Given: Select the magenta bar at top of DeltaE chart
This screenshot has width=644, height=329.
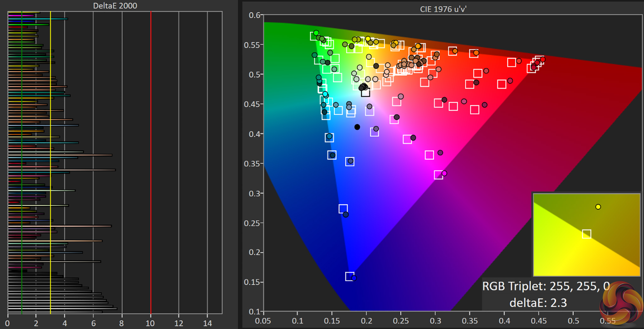Looking at the screenshot, I should [21, 15].
